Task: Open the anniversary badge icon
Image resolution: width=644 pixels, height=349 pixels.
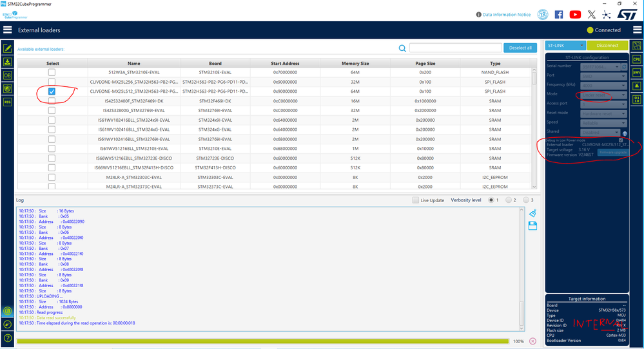Action: tap(543, 14)
